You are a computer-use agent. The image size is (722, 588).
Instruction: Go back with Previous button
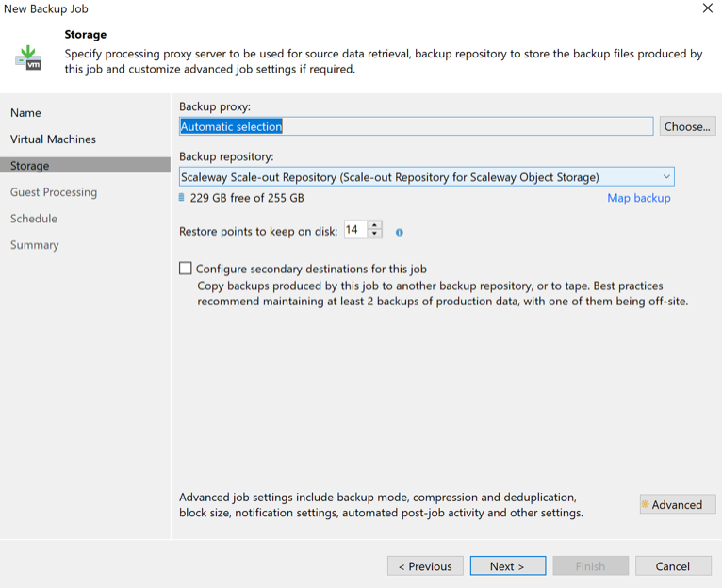tap(425, 566)
